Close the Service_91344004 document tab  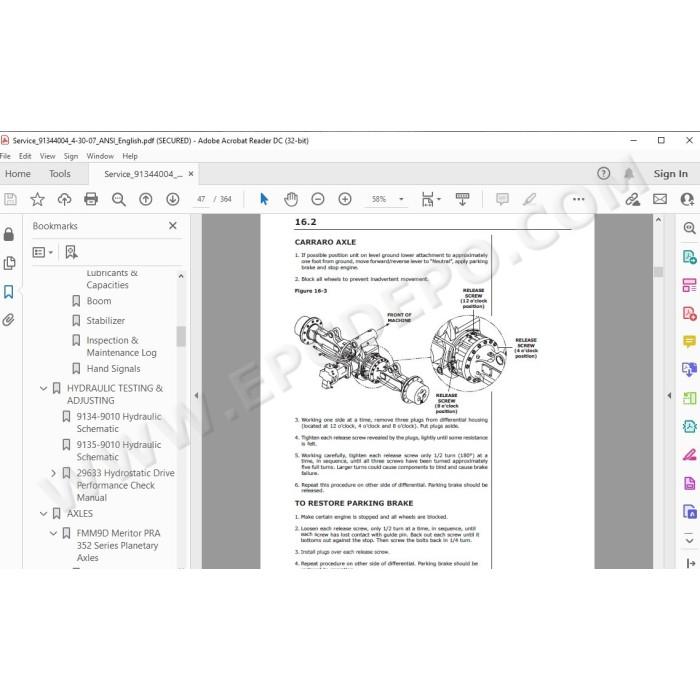pyautogui.click(x=191, y=174)
